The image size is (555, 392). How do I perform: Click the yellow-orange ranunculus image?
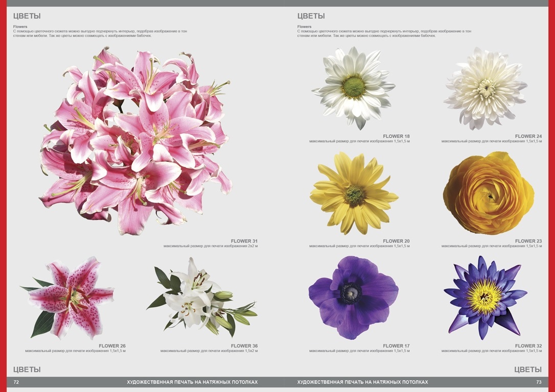tap(488, 193)
